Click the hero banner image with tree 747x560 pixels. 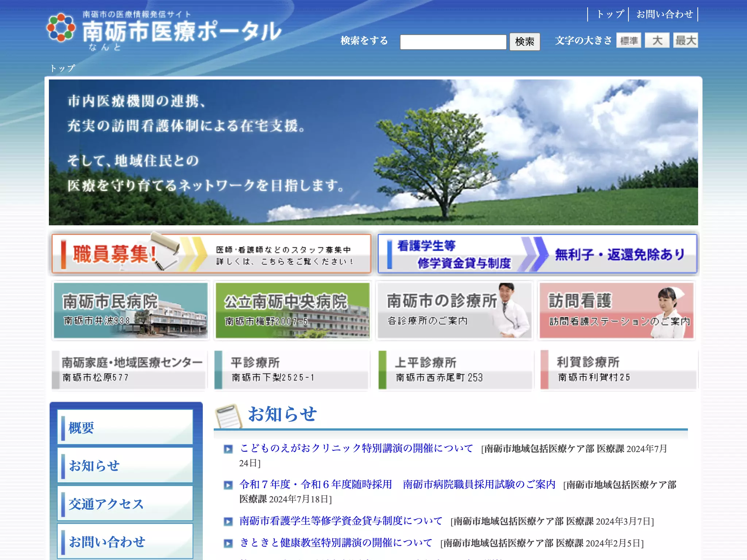pyautogui.click(x=373, y=152)
